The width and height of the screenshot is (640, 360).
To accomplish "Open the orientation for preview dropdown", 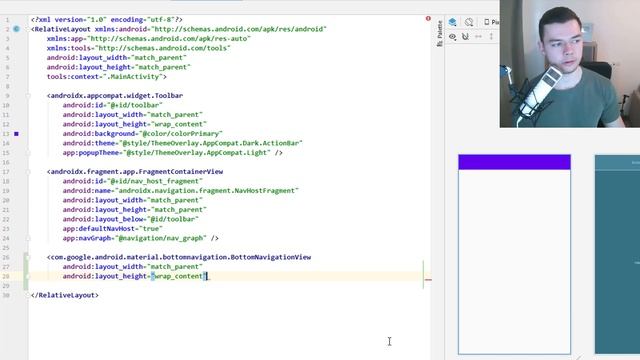I will point(469,22).
